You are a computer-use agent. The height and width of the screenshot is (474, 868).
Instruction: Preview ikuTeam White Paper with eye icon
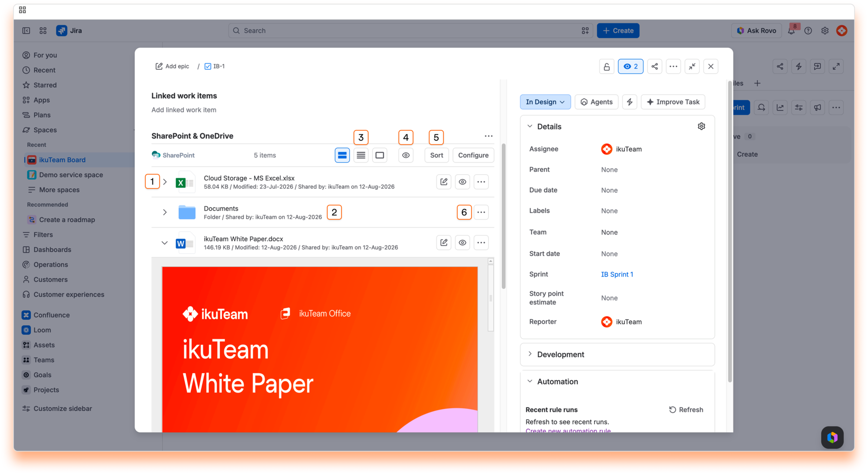click(x=463, y=243)
